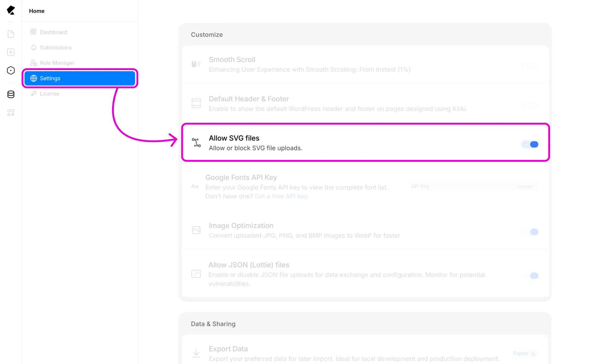
Task: Click the Kirki logo icon
Action: point(11,10)
